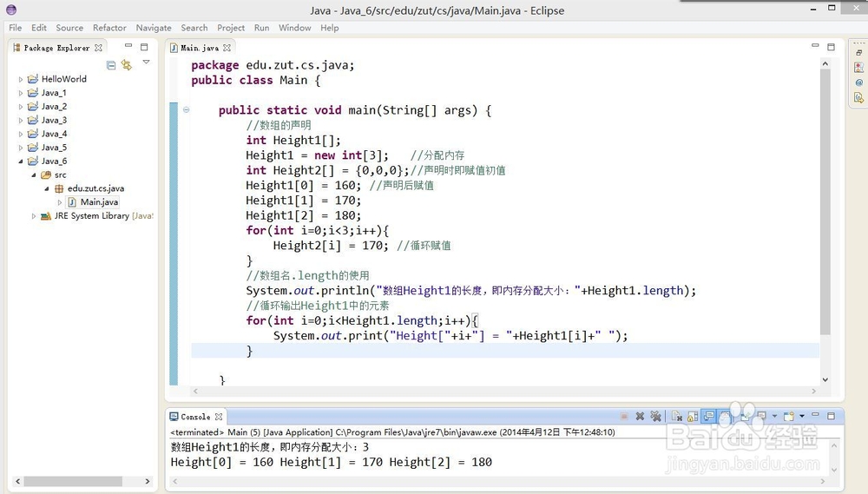Collapse the main method fold marker
The image size is (868, 494).
click(186, 109)
